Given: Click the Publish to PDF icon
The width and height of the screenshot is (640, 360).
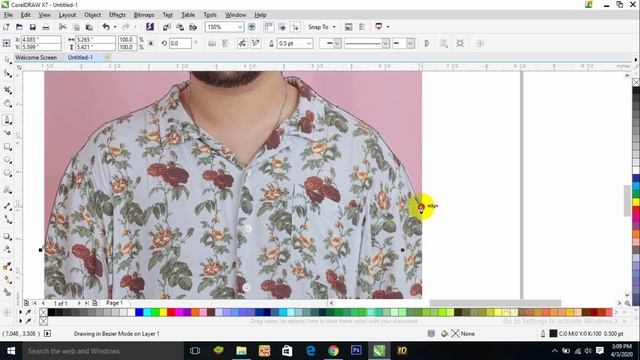Looking at the screenshot, I should point(193,27).
